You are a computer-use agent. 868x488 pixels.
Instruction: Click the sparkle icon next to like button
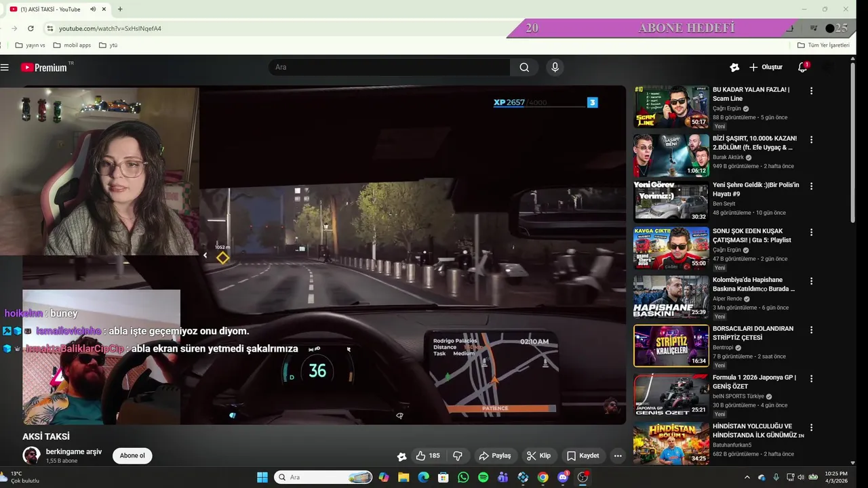[x=401, y=456]
